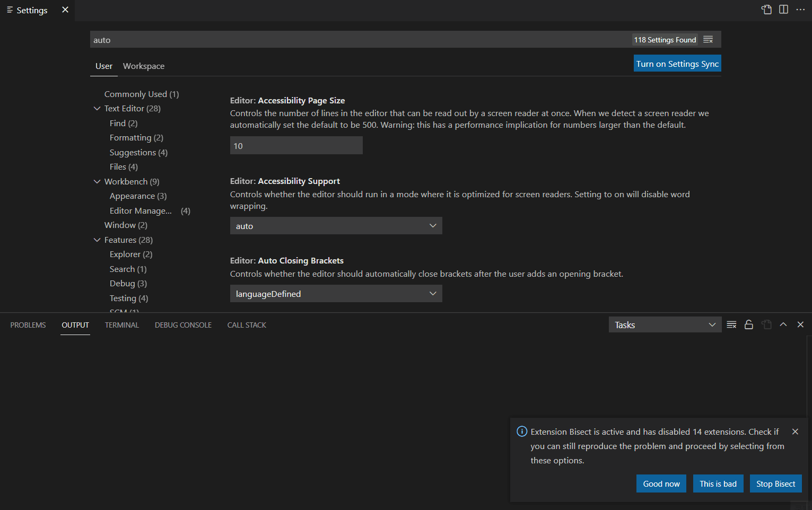Maximize the bottom panel
812x510 pixels.
click(783, 324)
